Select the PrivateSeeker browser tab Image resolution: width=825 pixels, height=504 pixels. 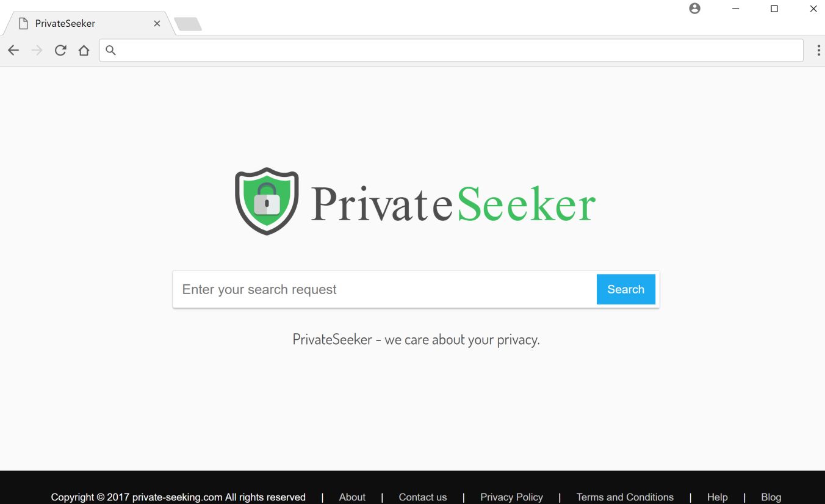[x=79, y=24]
